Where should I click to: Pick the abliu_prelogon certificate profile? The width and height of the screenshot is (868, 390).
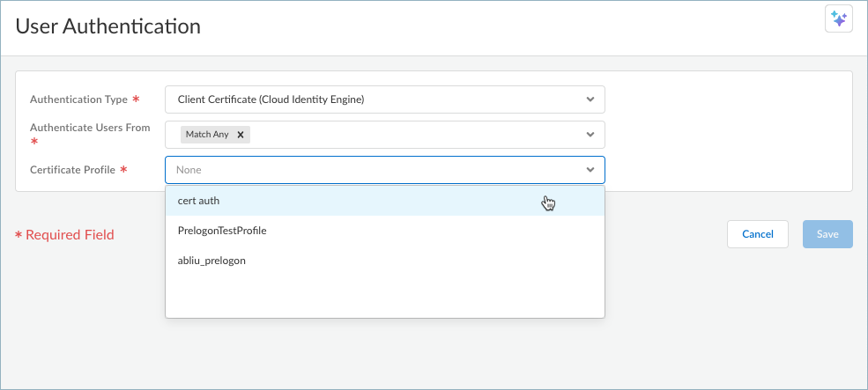click(x=211, y=261)
